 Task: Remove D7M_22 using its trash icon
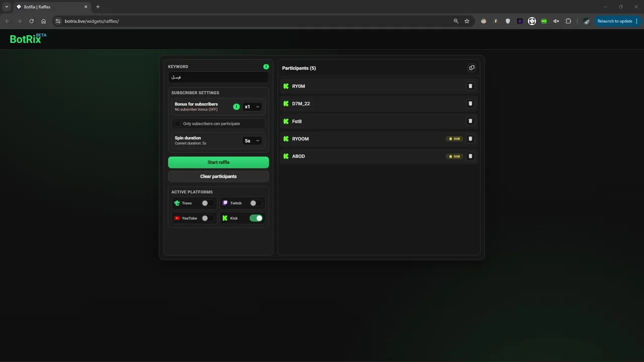[x=470, y=104]
